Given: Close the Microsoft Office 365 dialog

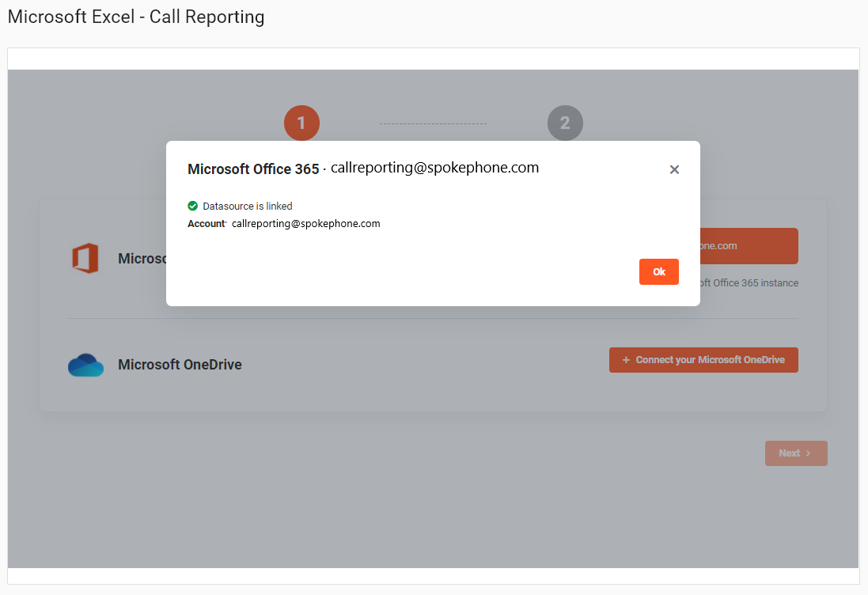Looking at the screenshot, I should pyautogui.click(x=674, y=169).
